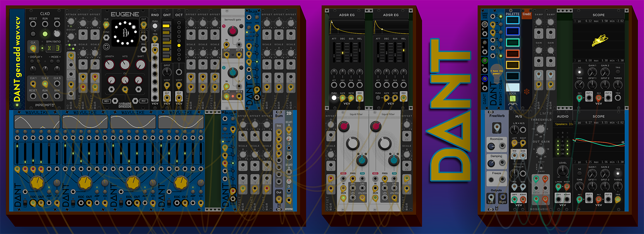This screenshot has width=644, height=234.
Task: Click the teal knob 2 on Bernoulli gate
Action: point(232,72)
